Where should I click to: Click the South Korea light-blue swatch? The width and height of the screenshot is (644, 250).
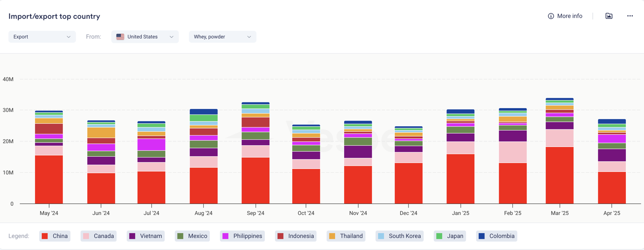coord(381,236)
